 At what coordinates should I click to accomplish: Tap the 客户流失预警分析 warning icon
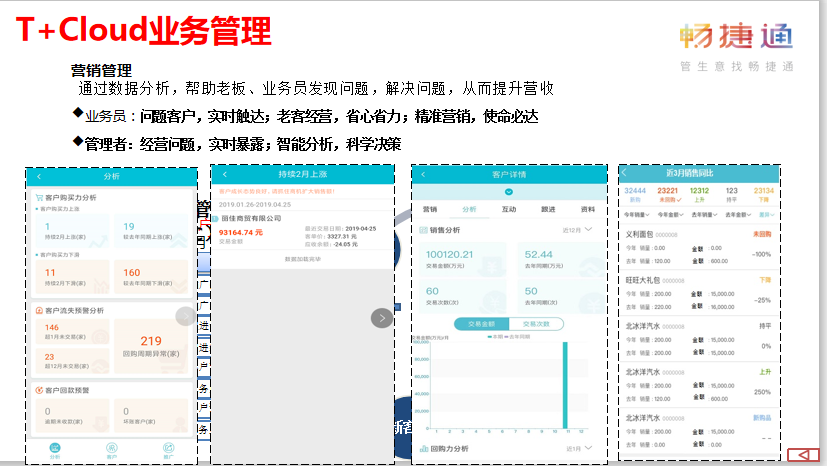39,310
